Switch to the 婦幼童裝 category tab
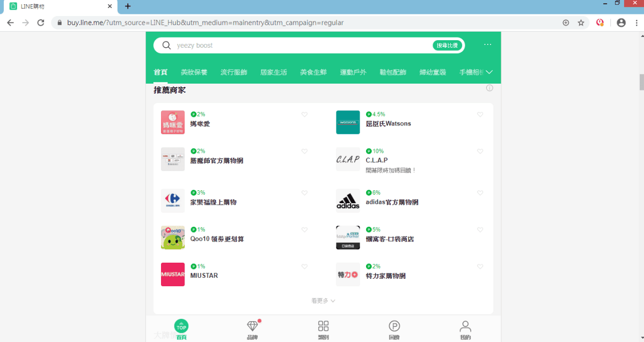Image resolution: width=644 pixels, height=342 pixels. point(433,72)
